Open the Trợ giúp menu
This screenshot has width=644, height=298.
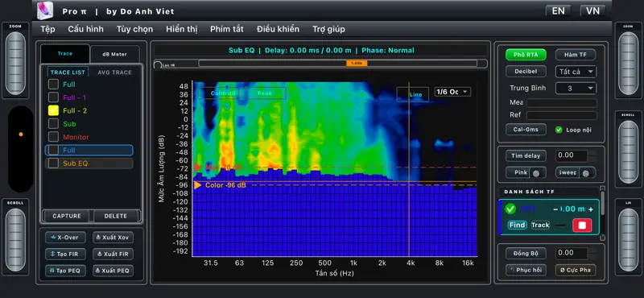[x=328, y=29]
